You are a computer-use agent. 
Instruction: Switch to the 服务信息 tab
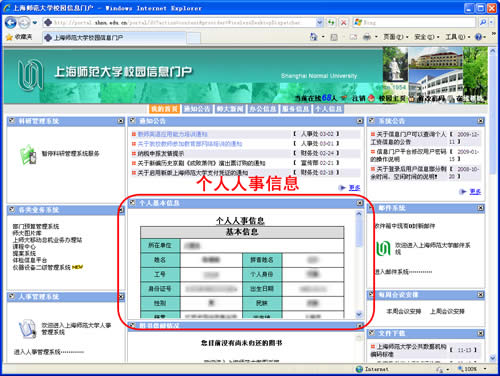point(296,109)
